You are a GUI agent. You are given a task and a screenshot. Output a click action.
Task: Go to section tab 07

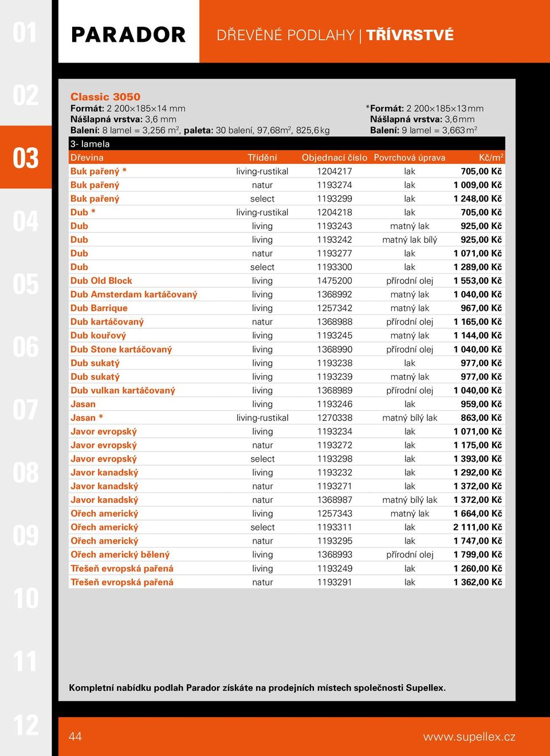(x=25, y=410)
